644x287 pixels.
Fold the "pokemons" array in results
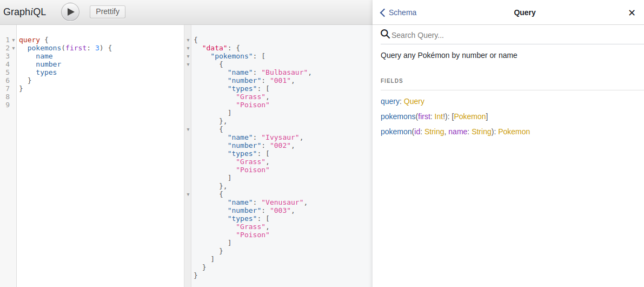pos(188,56)
